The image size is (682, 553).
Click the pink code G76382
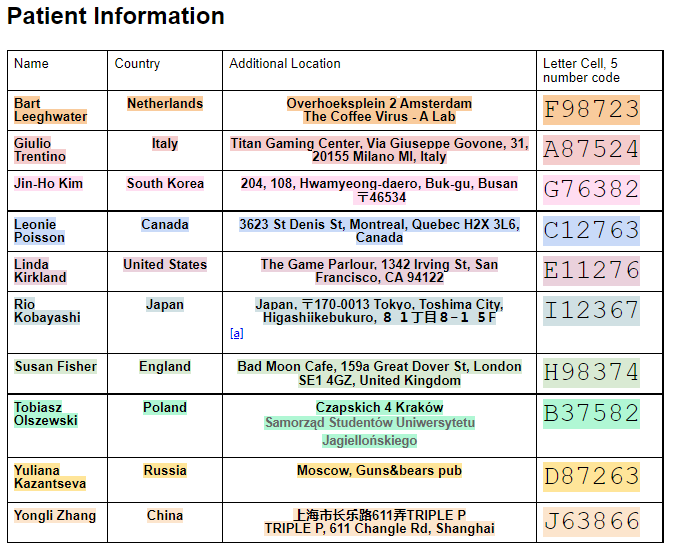(591, 190)
